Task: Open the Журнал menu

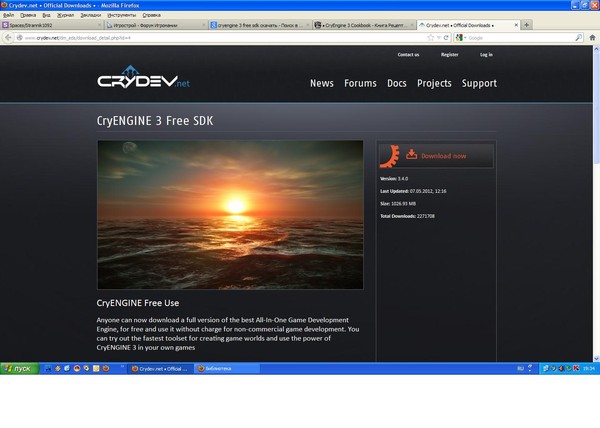Action: point(65,15)
